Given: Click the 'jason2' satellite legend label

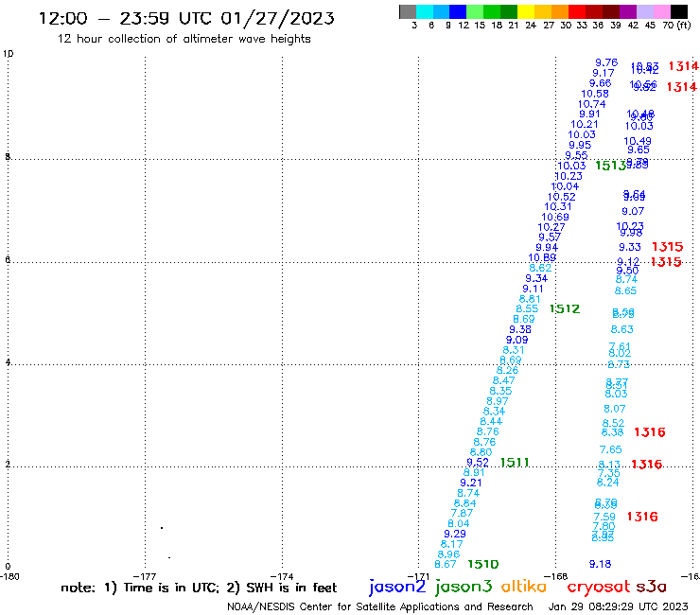Looking at the screenshot, I should 397,587.
